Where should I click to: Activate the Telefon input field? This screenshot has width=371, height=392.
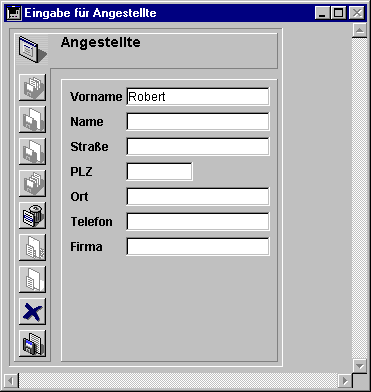coord(198,222)
